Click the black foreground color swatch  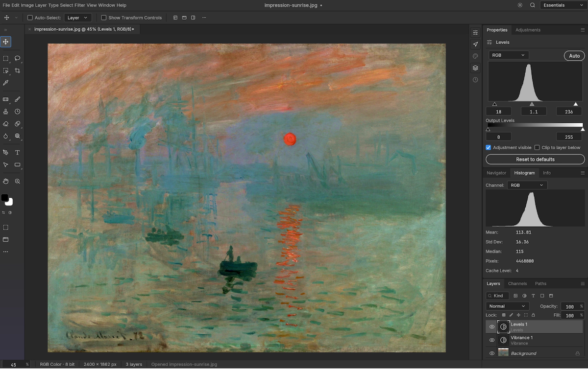pos(4,198)
